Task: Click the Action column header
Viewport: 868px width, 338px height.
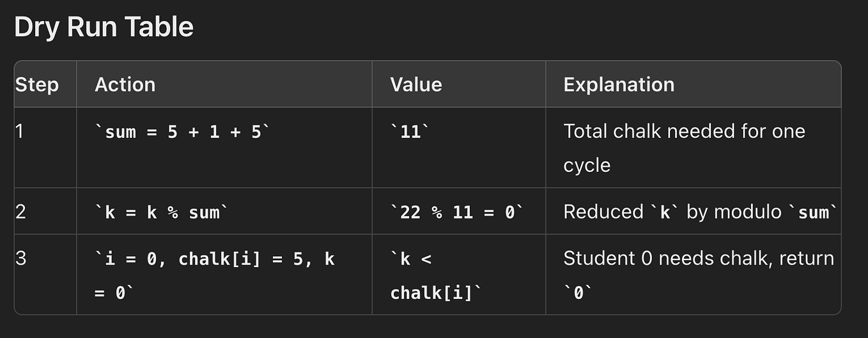Action: pyautogui.click(x=125, y=84)
